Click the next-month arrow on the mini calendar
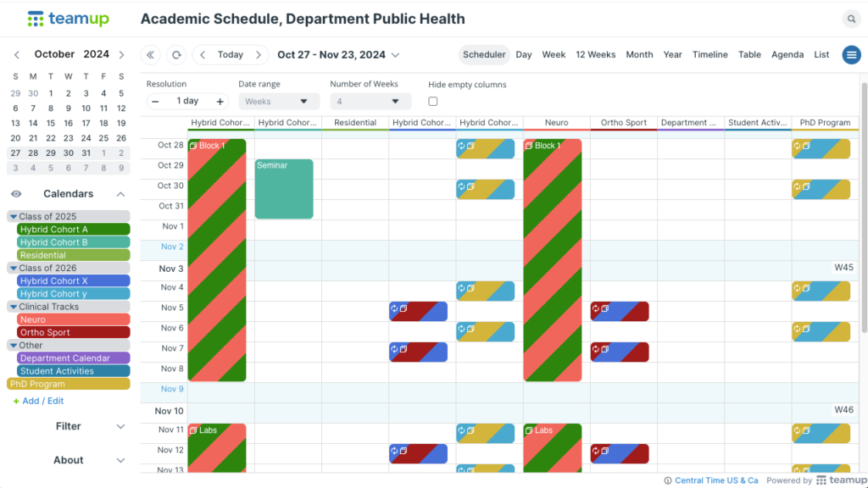This screenshot has width=868, height=488. 120,54
